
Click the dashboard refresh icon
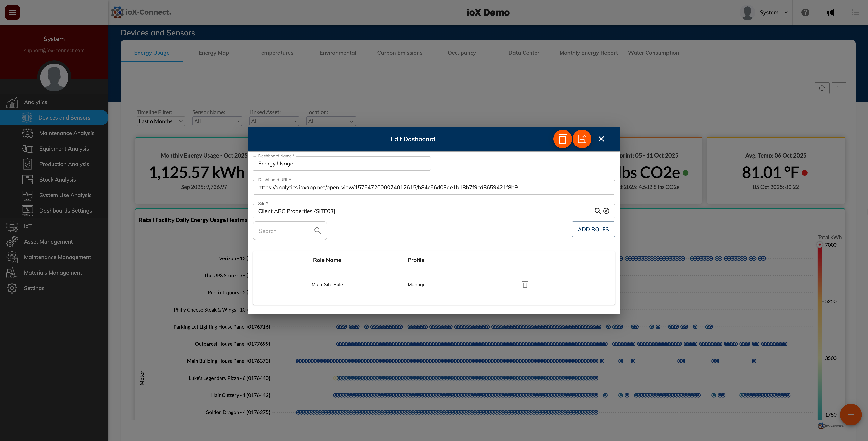point(822,88)
